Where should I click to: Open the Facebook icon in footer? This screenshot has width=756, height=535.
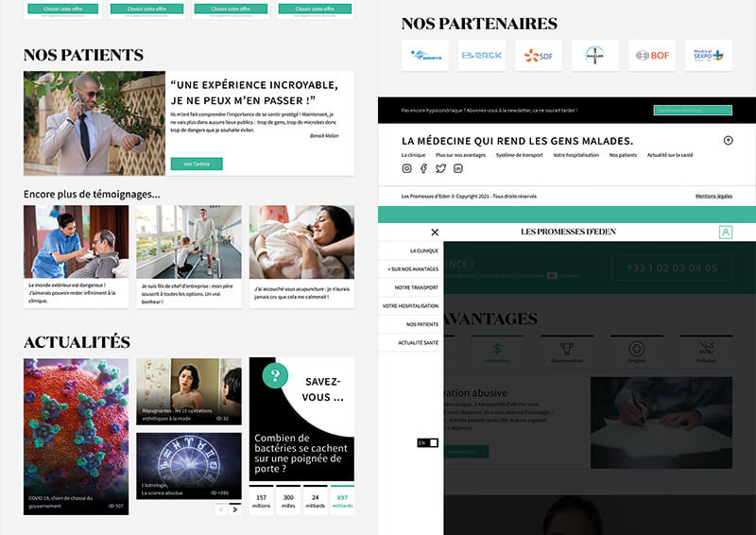423,168
